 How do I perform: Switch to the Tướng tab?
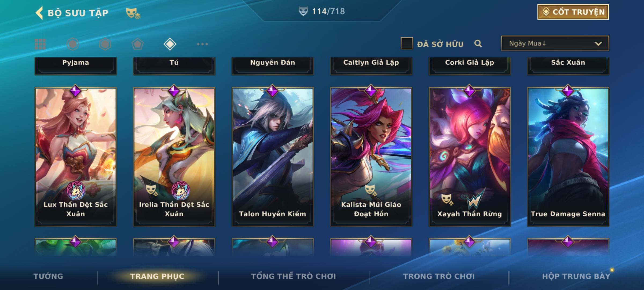click(x=48, y=276)
